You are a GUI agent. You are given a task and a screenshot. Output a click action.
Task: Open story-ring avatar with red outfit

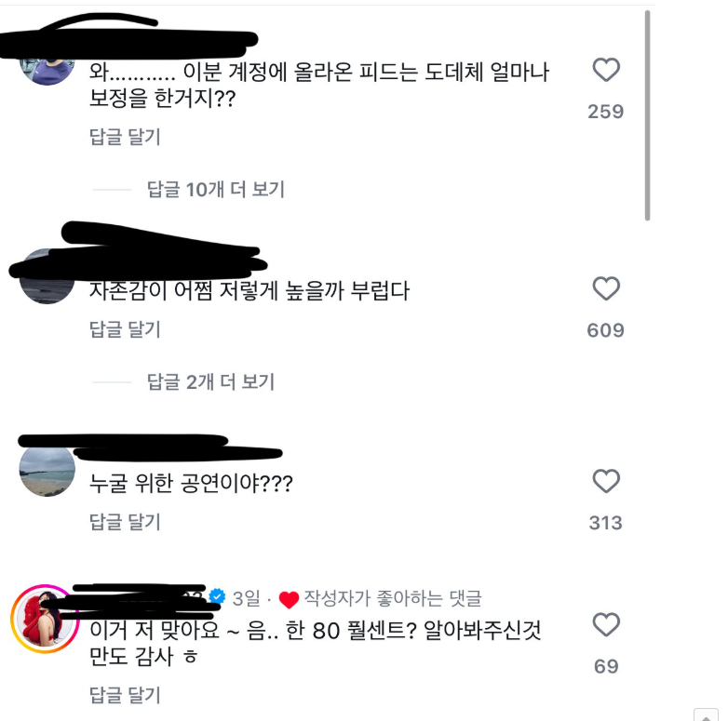[x=45, y=619]
